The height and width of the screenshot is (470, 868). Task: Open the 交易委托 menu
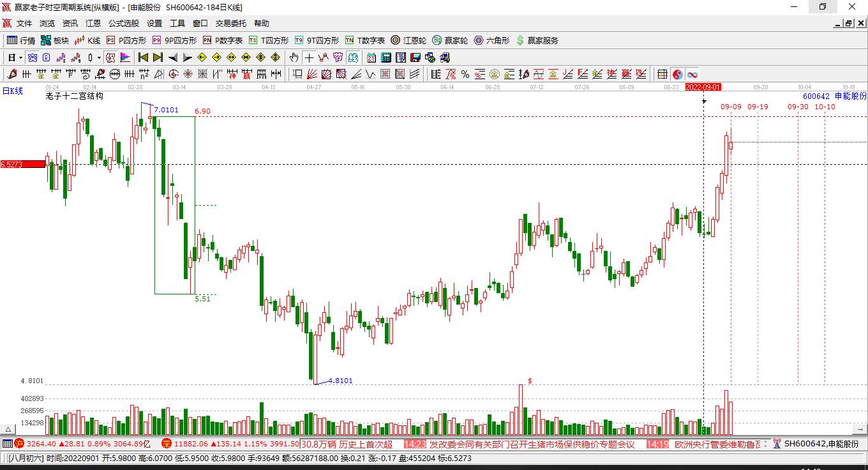231,24
